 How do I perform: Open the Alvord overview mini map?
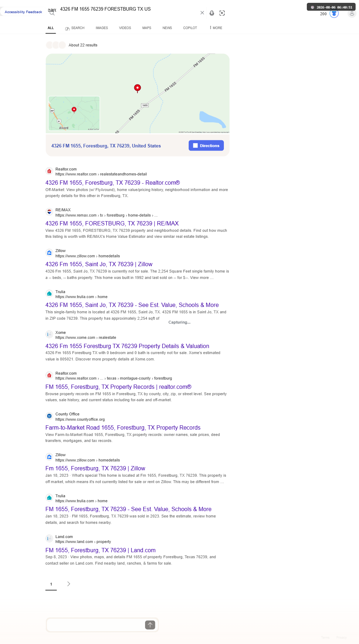click(x=74, y=113)
